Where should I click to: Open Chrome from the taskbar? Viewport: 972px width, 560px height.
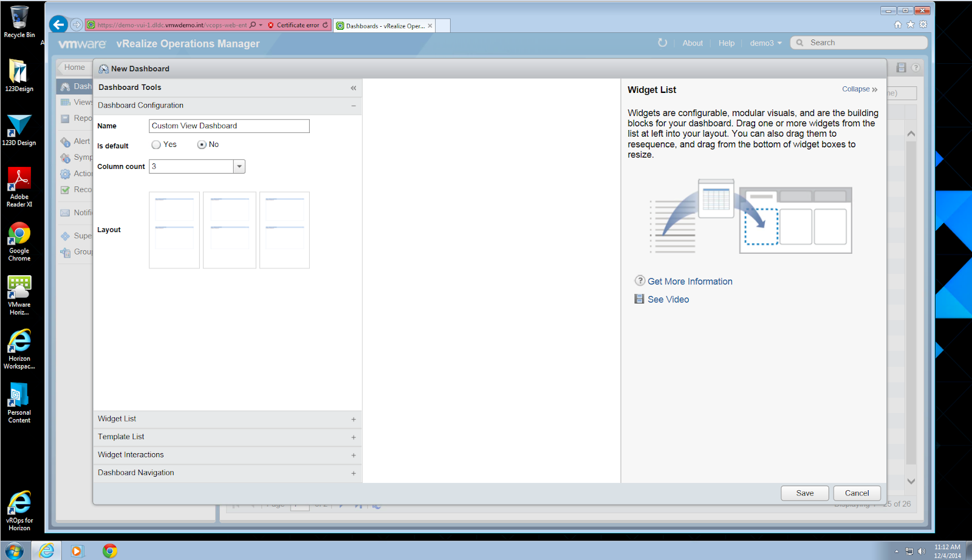(110, 551)
